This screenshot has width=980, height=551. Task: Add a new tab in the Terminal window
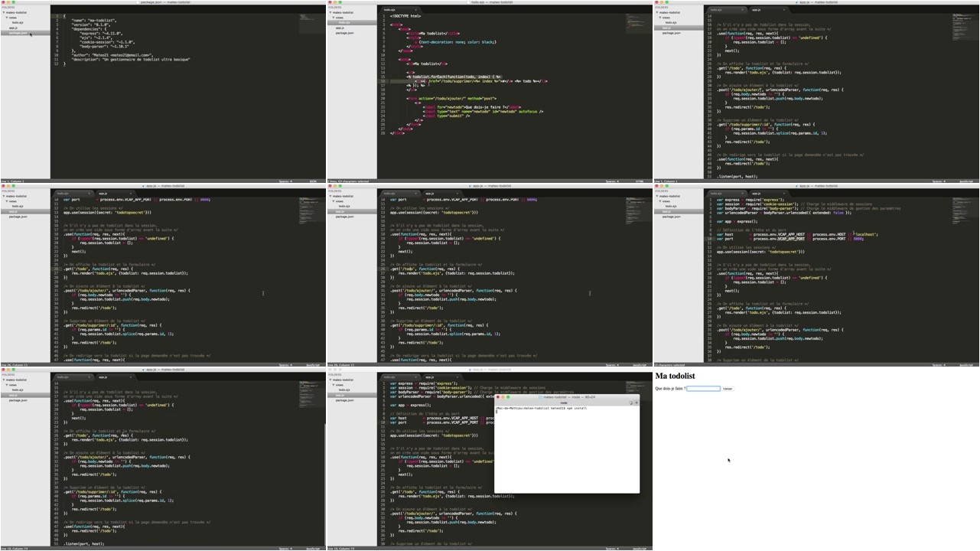click(636, 403)
